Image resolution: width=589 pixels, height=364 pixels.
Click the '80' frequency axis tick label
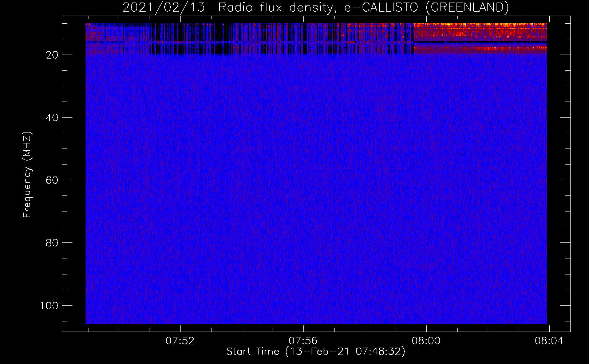[x=52, y=243]
